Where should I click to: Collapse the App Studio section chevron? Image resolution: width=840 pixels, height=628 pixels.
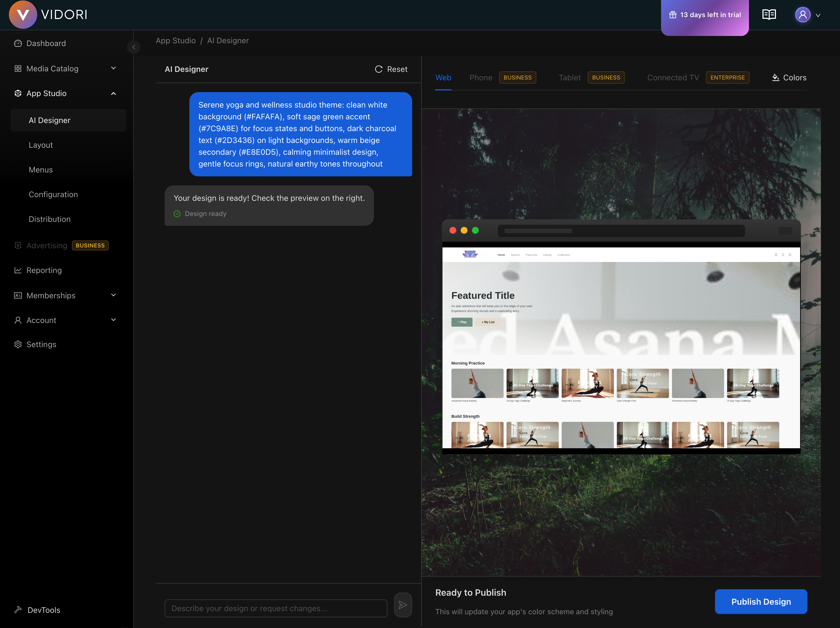pos(113,94)
